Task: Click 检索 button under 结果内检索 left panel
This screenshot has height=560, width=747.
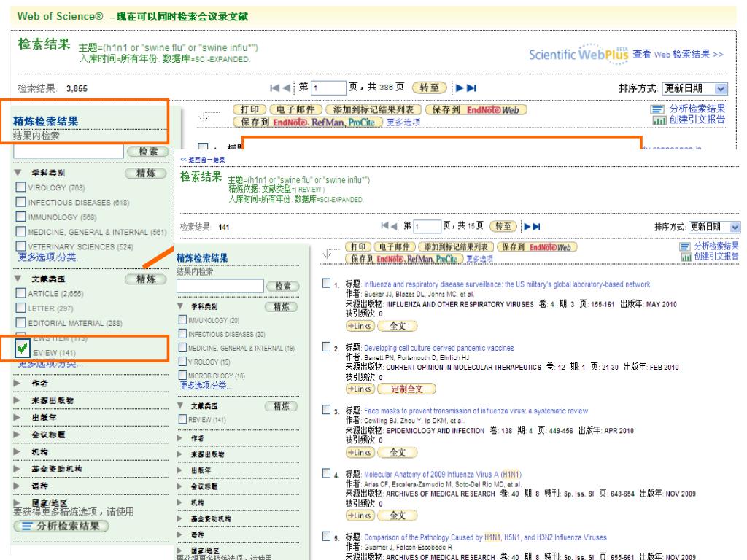Action: coord(147,151)
